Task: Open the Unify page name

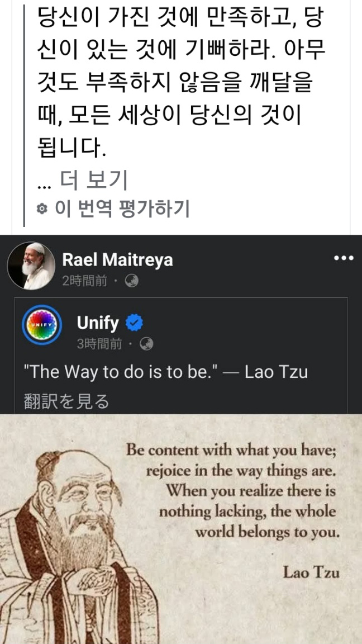Action: (x=98, y=323)
